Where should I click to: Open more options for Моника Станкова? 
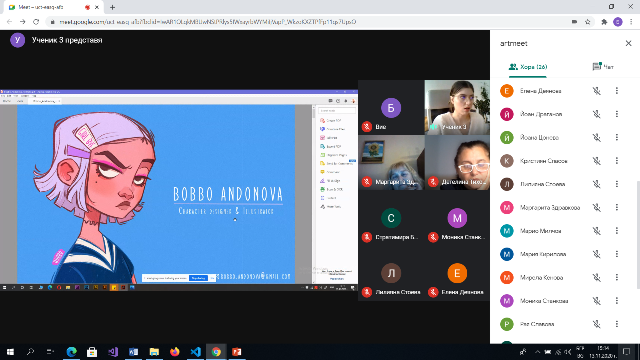click(617, 301)
